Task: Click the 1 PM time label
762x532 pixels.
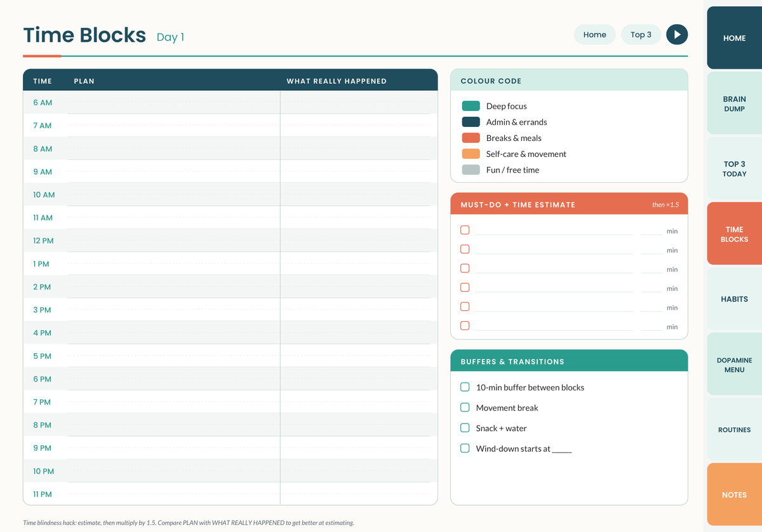Action: pyautogui.click(x=41, y=263)
